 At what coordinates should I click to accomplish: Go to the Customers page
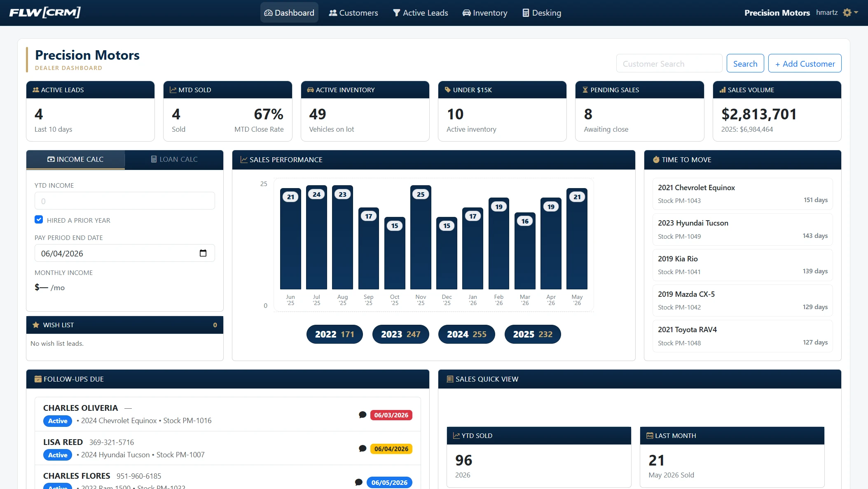(353, 13)
